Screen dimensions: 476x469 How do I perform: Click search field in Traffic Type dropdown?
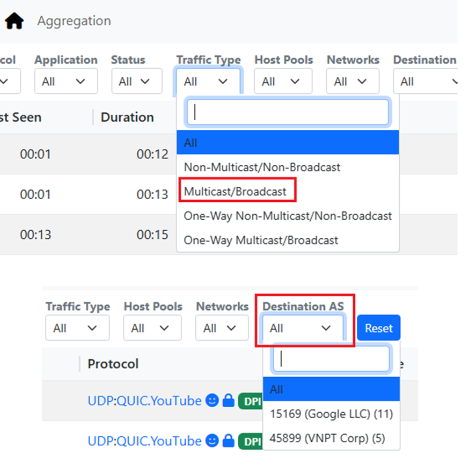tap(288, 112)
